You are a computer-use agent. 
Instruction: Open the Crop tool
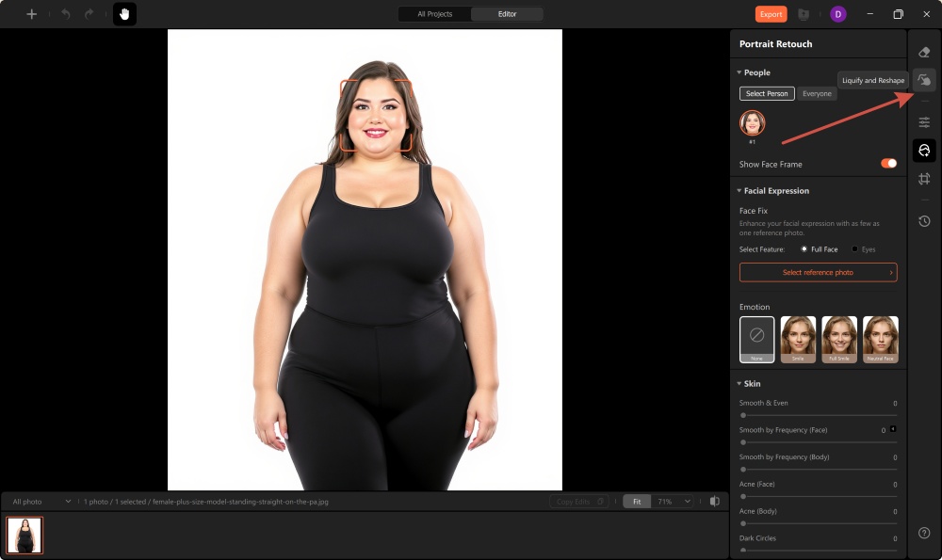pos(924,178)
